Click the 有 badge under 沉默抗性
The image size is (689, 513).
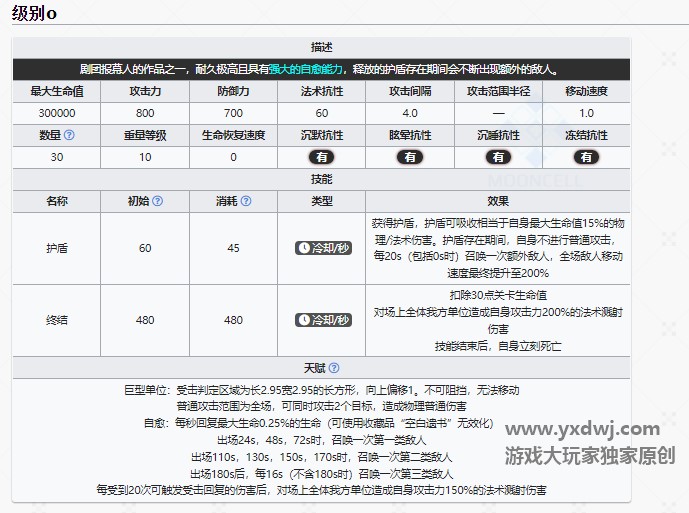click(x=322, y=157)
